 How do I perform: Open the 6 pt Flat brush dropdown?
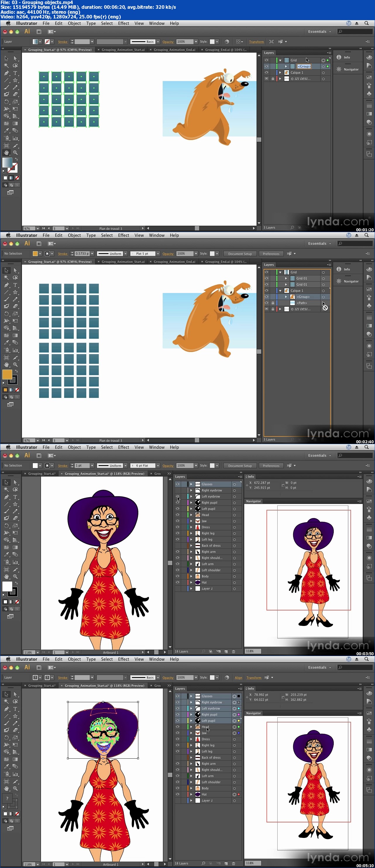point(157,466)
